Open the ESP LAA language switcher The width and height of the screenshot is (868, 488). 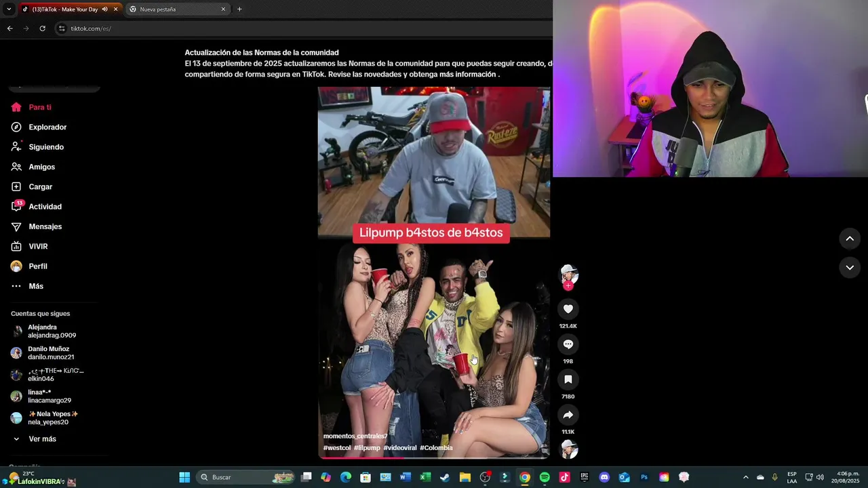[x=792, y=477]
